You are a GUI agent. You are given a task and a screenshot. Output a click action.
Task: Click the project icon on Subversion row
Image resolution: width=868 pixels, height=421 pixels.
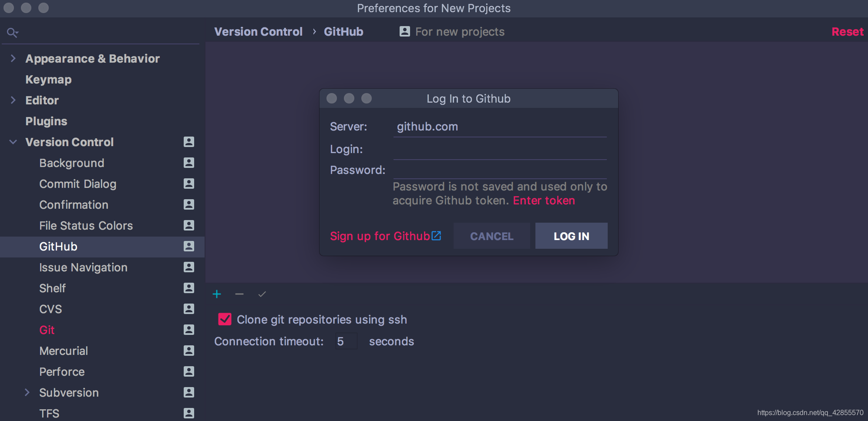pos(189,392)
